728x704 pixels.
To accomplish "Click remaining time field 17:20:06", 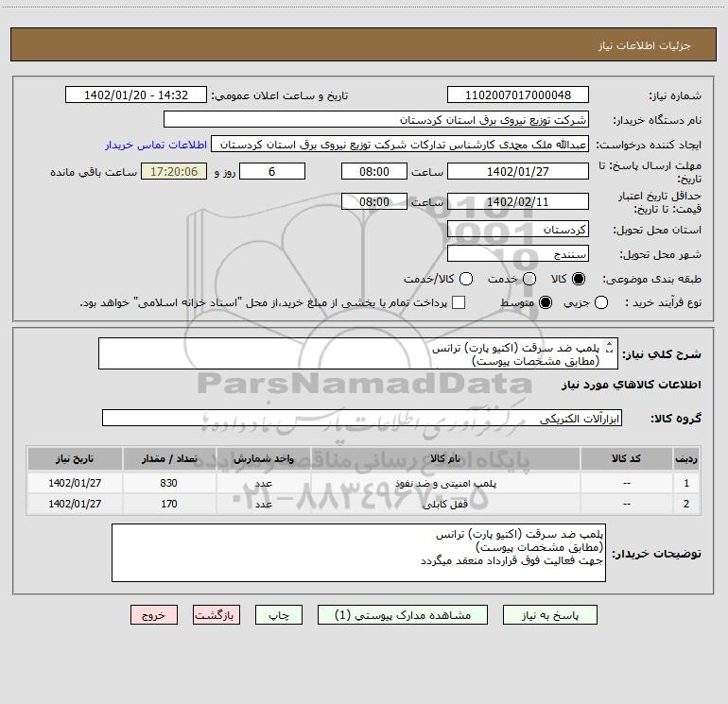I will [174, 171].
